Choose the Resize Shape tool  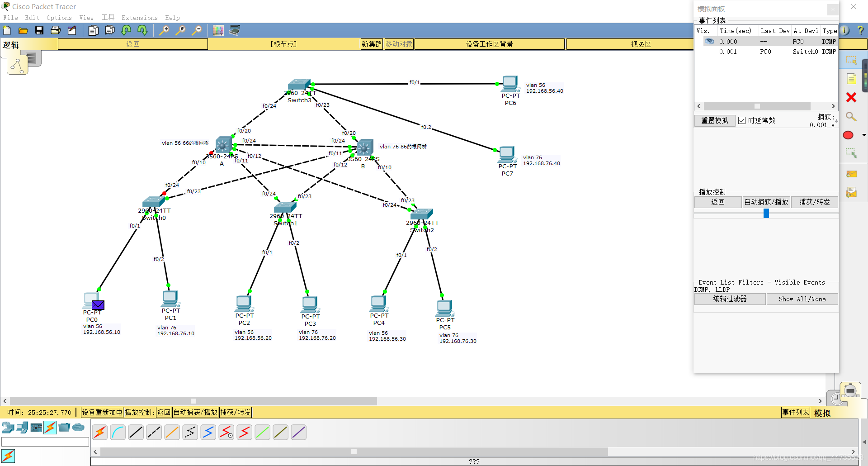pyautogui.click(x=851, y=153)
